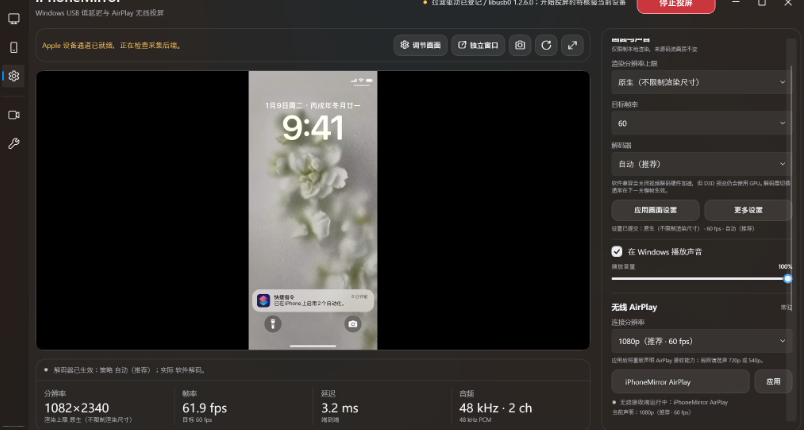Click the 61.9 fps frame rate value
The width and height of the screenshot is (804, 430).
pos(205,408)
